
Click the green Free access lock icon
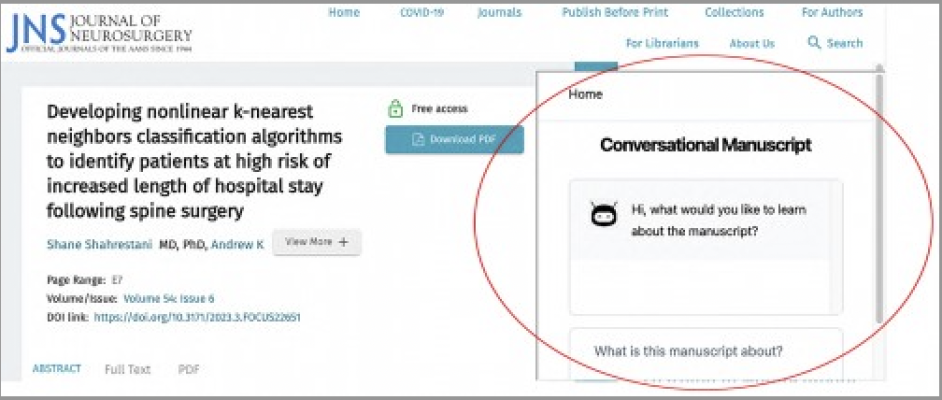click(x=395, y=109)
